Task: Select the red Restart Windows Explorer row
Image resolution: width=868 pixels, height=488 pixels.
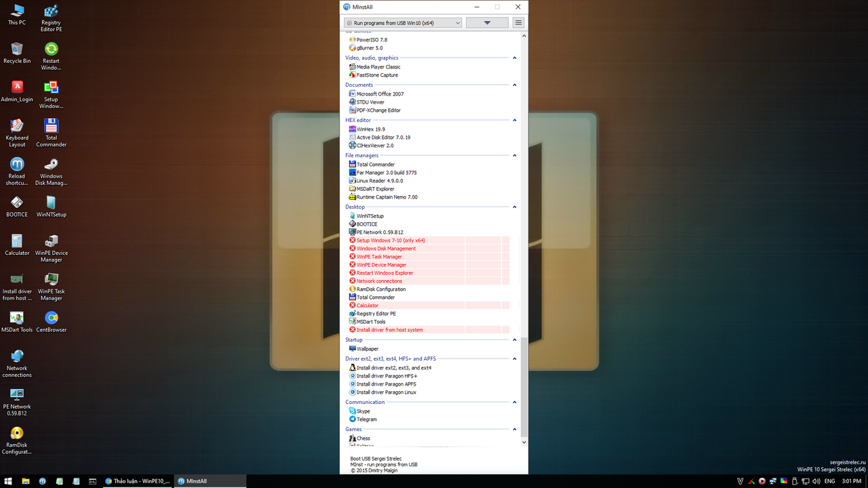Action: [429, 273]
